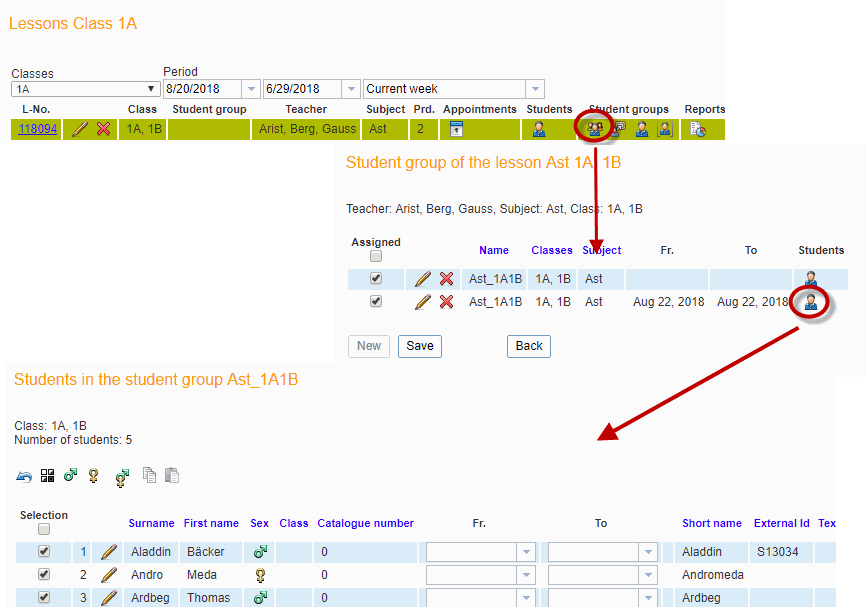The image size is (866, 607).
Task: Sort student groups by Name header
Action: [x=494, y=250]
